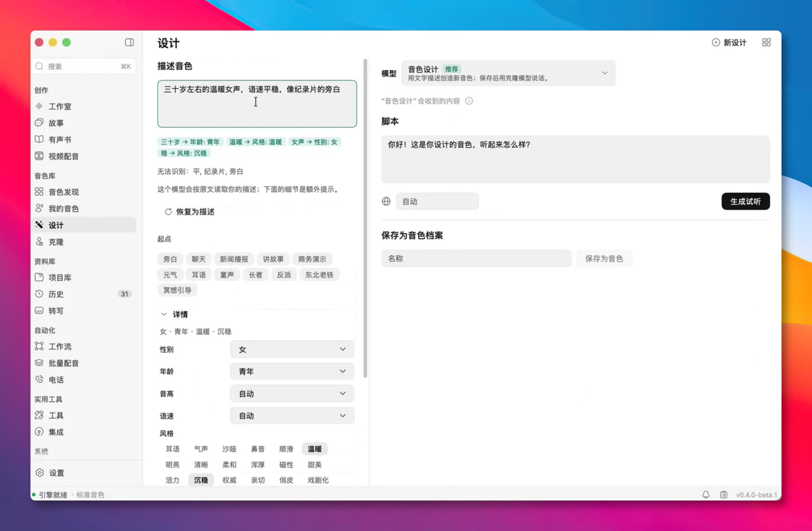Click 恢复为描述 button
Image resolution: width=812 pixels, height=531 pixels.
(x=190, y=212)
